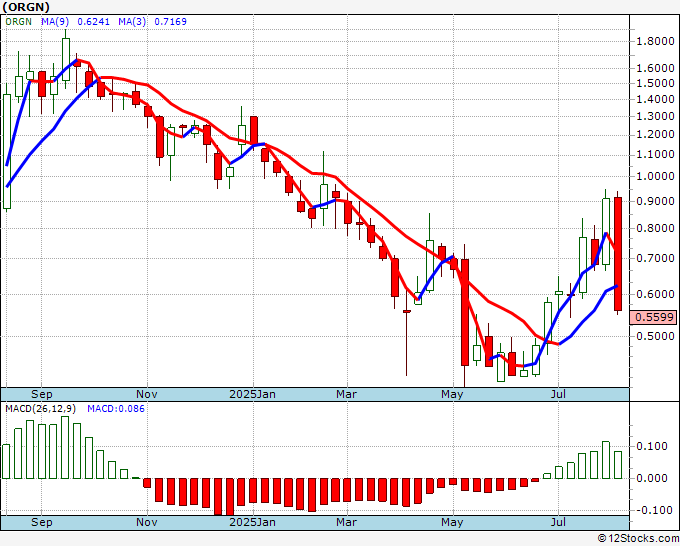This screenshot has width=680, height=546.
Task: Click the latest large red candlestick
Action: coord(618,254)
